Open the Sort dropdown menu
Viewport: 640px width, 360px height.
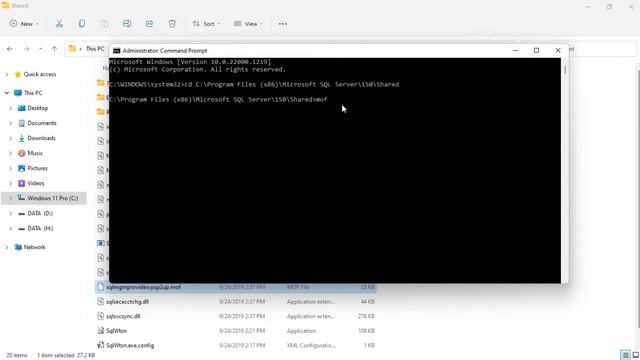tap(206, 24)
